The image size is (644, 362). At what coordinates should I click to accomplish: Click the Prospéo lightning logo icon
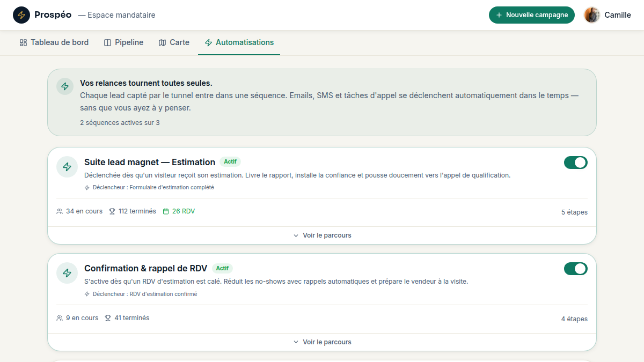[x=21, y=15]
